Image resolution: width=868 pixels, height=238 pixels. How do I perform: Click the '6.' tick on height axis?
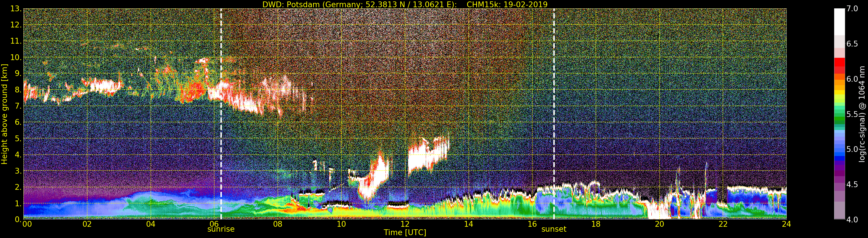[18, 122]
